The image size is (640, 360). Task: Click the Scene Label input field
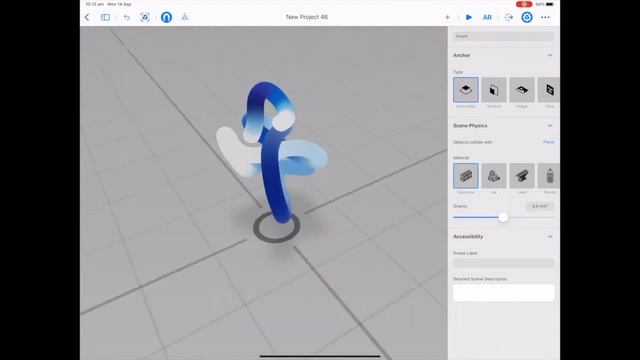pos(503,263)
